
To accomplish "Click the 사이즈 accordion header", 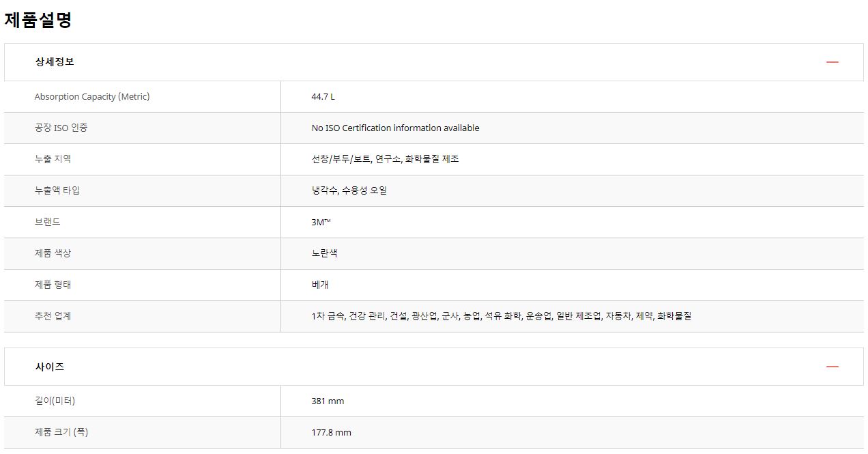I will point(434,367).
